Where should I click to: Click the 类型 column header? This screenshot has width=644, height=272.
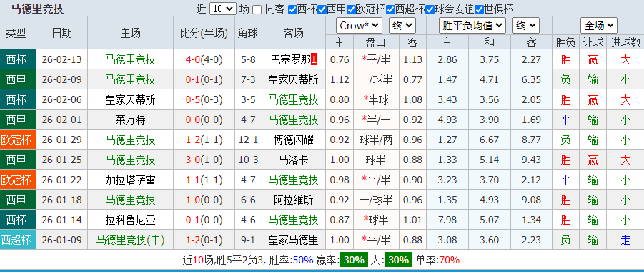16,34
